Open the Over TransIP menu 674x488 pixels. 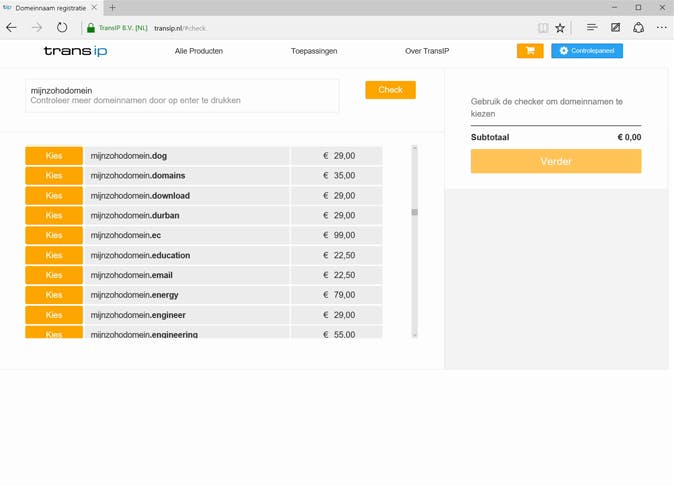[x=427, y=51]
